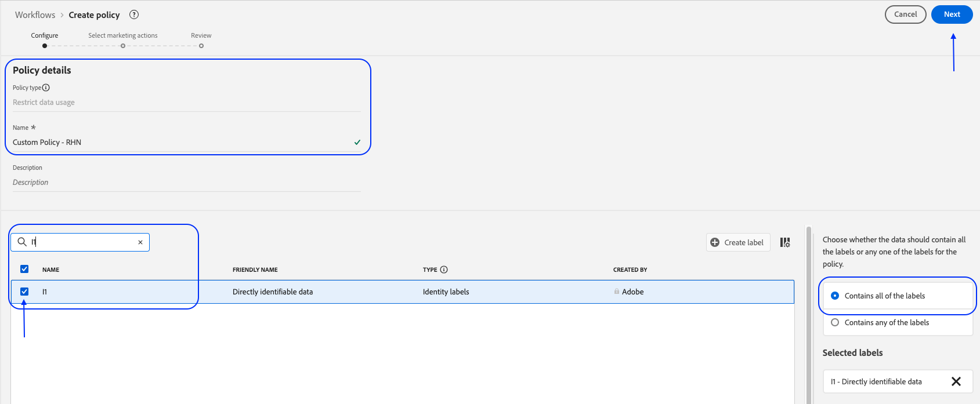Viewport: 980px width, 404px height.
Task: Click the search magnifier icon
Action: coord(22,242)
